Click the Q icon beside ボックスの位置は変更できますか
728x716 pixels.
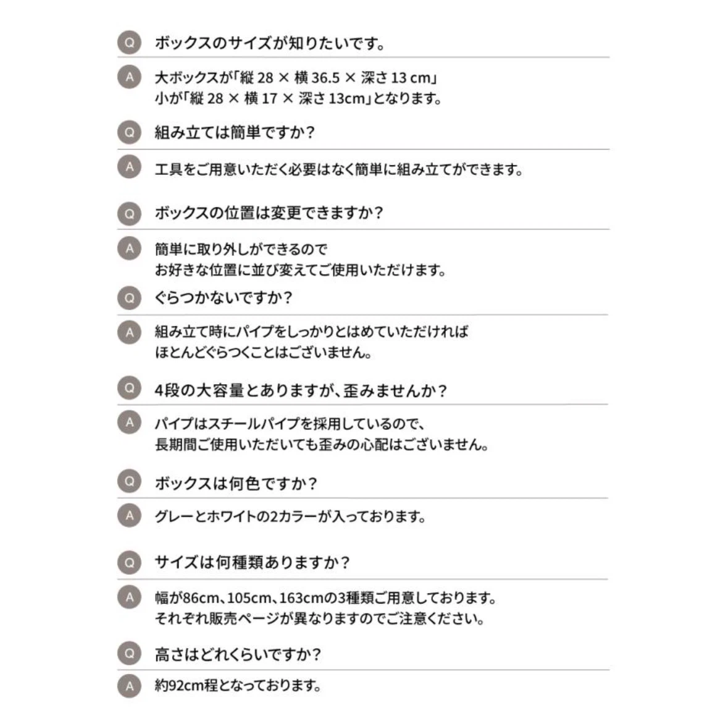pyautogui.click(x=129, y=214)
